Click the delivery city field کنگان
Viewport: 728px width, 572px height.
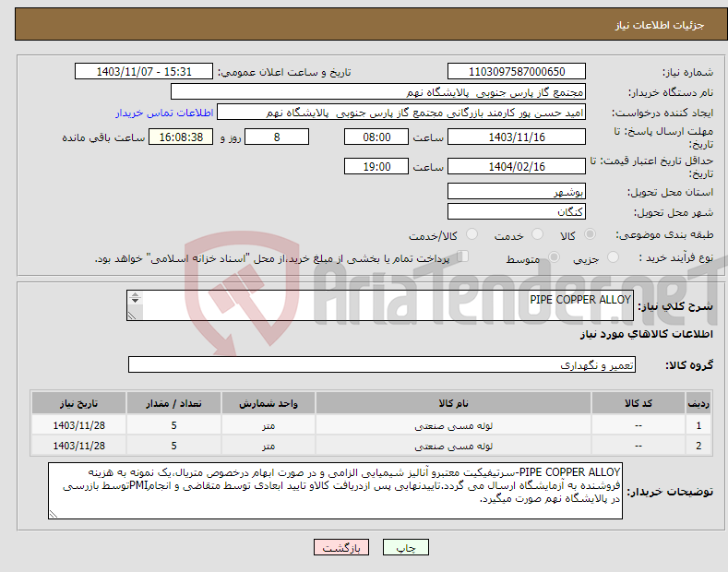coord(517,211)
